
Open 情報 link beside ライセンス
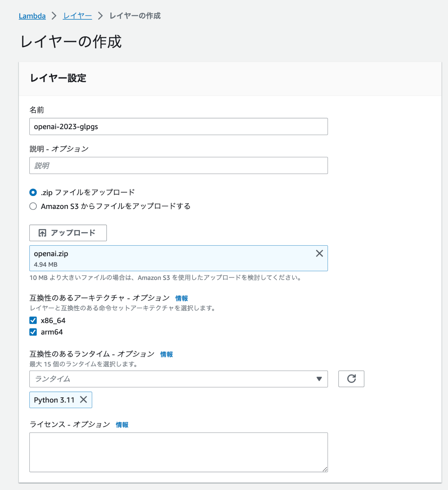(122, 425)
